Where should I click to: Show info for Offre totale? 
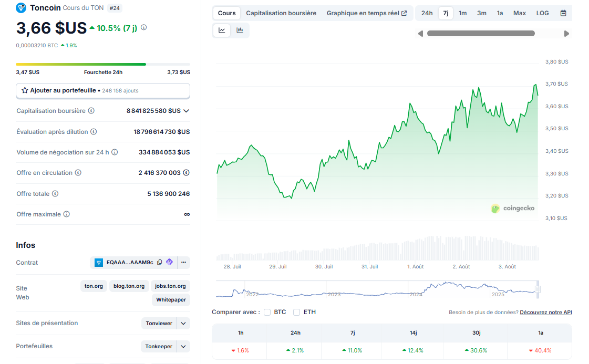(55, 194)
